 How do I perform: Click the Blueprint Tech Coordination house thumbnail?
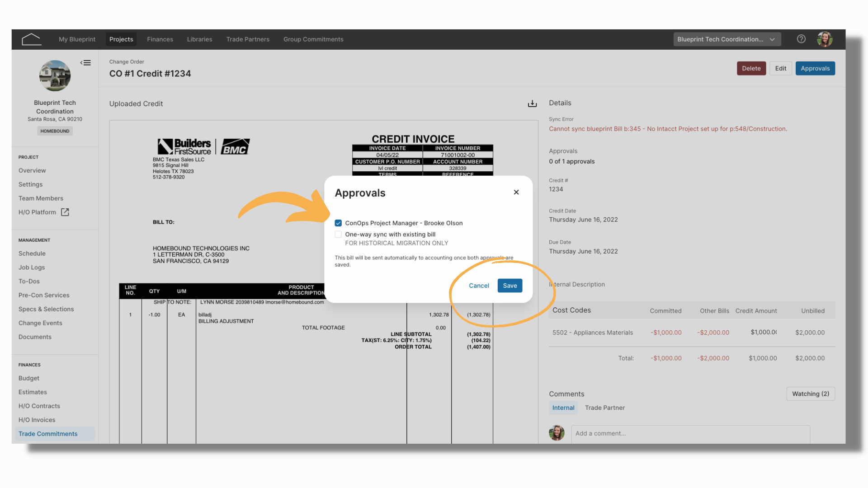point(55,76)
